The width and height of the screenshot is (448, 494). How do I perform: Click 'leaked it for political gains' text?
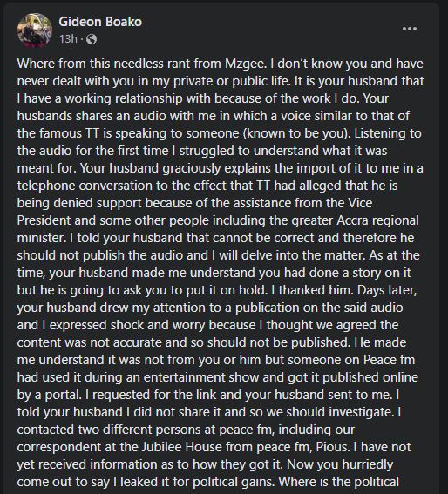pyautogui.click(x=198, y=482)
